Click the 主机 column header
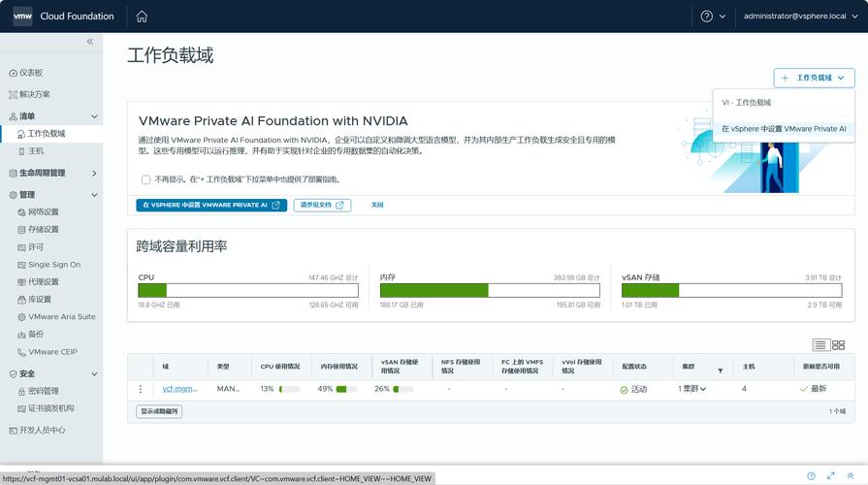This screenshot has width=868, height=485. pos(749,367)
